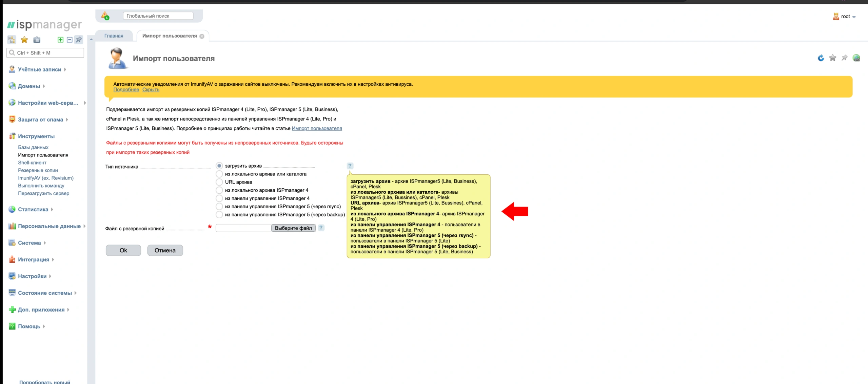Click the Защита от спама shield icon
The height and width of the screenshot is (384, 868).
(12, 119)
